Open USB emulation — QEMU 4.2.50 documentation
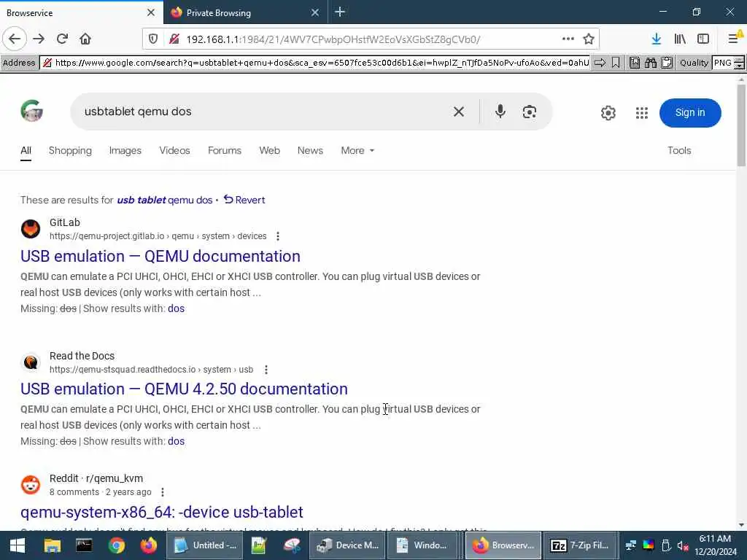 coord(184,389)
